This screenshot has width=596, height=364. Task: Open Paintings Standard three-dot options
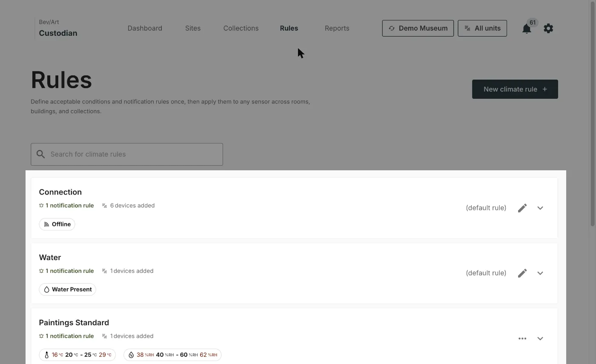522,338
